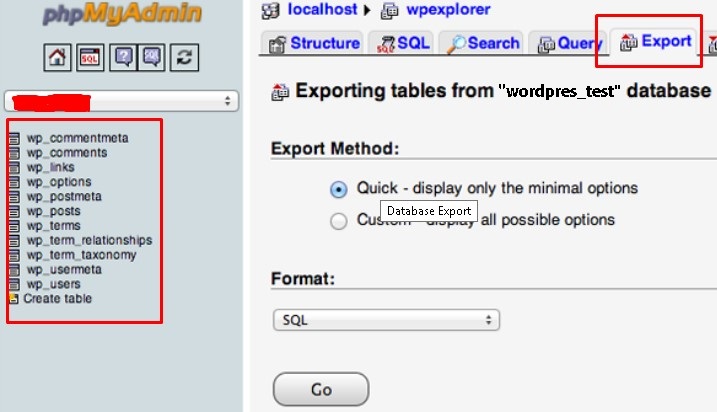Open the wp_term_relationships table
Image resolution: width=717 pixels, height=412 pixels.
89,241
